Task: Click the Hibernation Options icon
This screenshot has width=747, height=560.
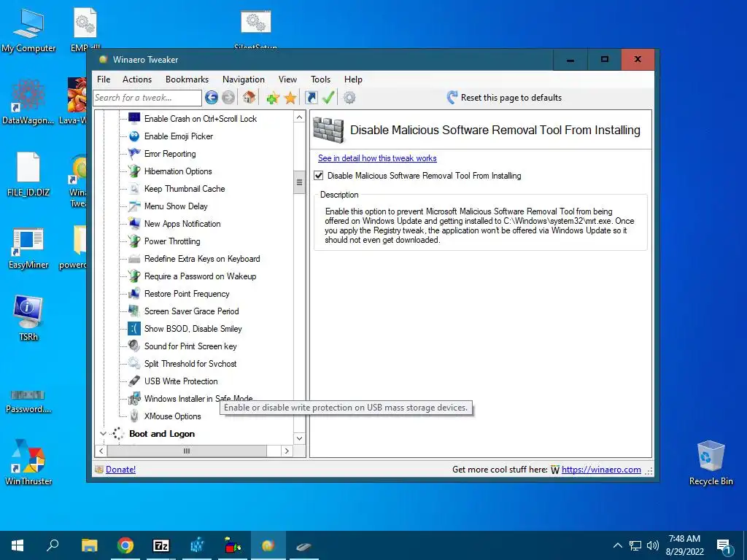Action: click(134, 171)
